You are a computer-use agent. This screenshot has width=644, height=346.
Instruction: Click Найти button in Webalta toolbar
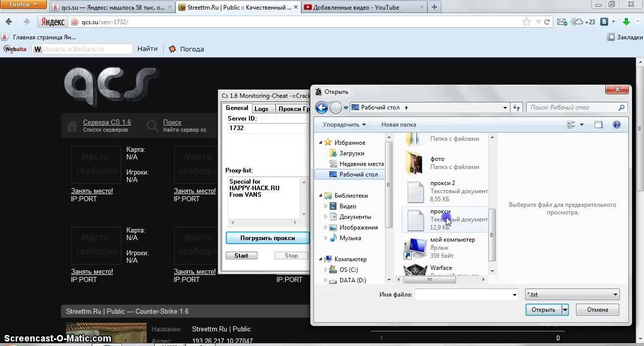click(x=147, y=49)
